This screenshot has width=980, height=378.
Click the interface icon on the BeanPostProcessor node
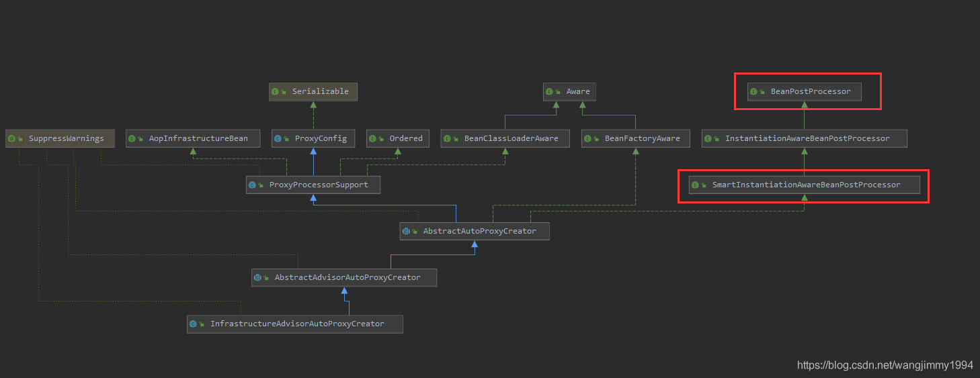(x=754, y=91)
